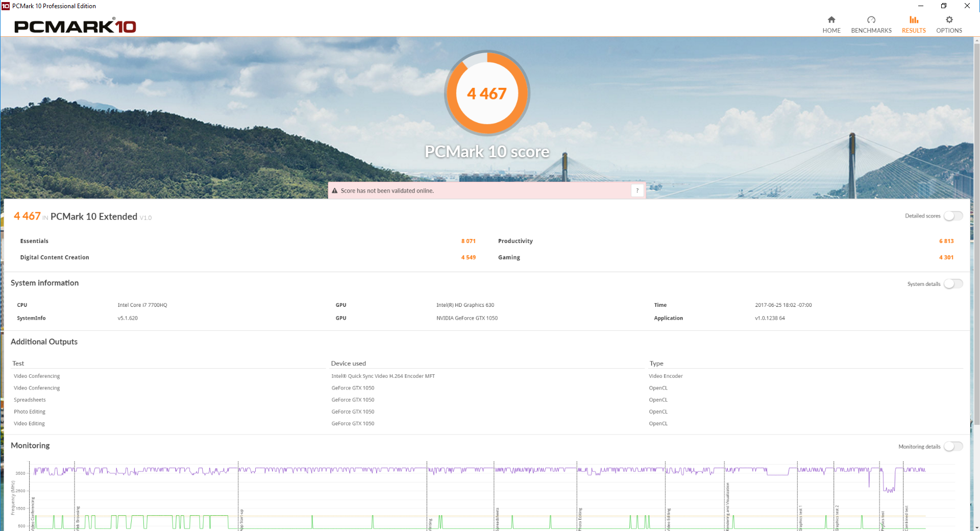This screenshot has height=531, width=980.
Task: Open the question mark help button
Action: 637,191
